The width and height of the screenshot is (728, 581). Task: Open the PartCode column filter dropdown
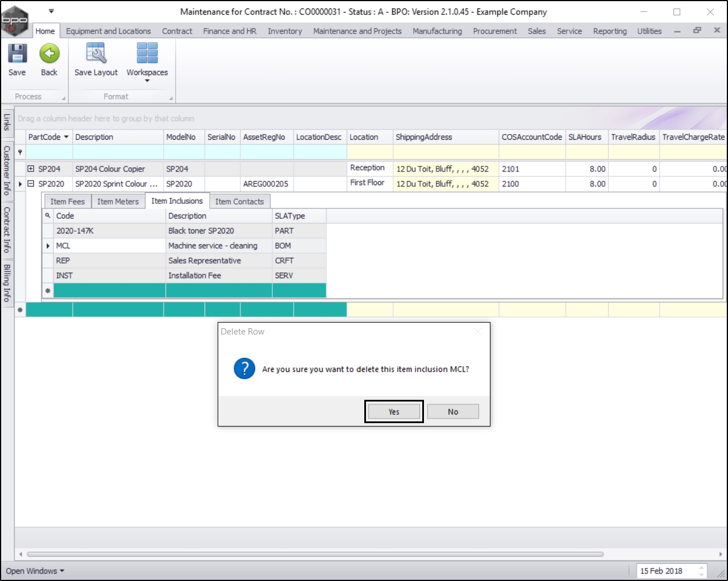pyautogui.click(x=66, y=137)
